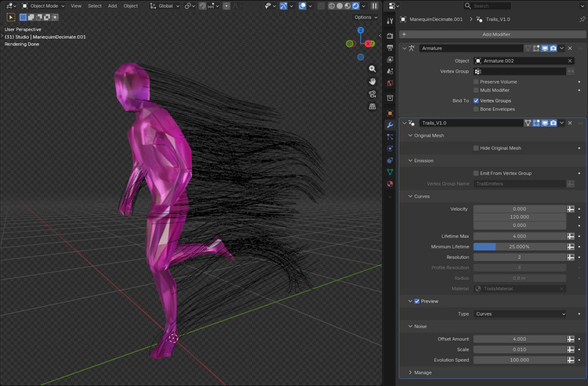Image resolution: width=588 pixels, height=386 pixels.
Task: Open the Physics properties tab
Action: coord(390,148)
